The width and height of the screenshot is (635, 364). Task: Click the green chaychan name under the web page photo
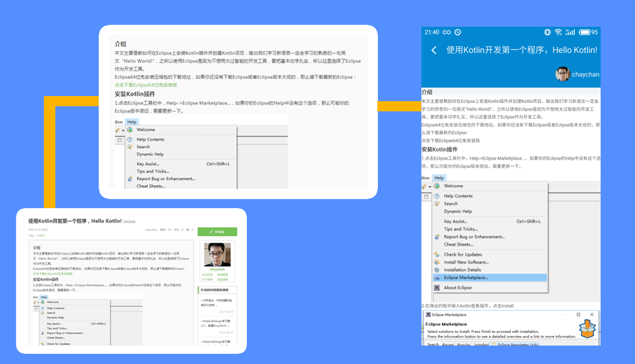click(217, 269)
